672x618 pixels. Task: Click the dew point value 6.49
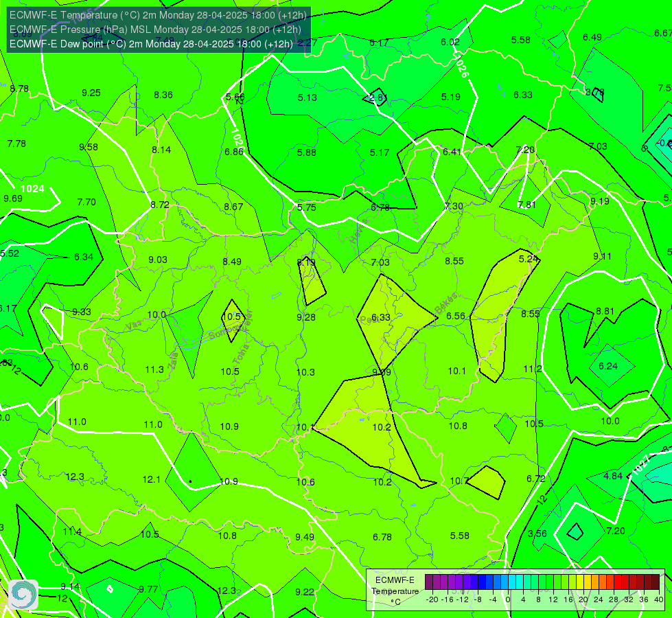[x=592, y=37]
